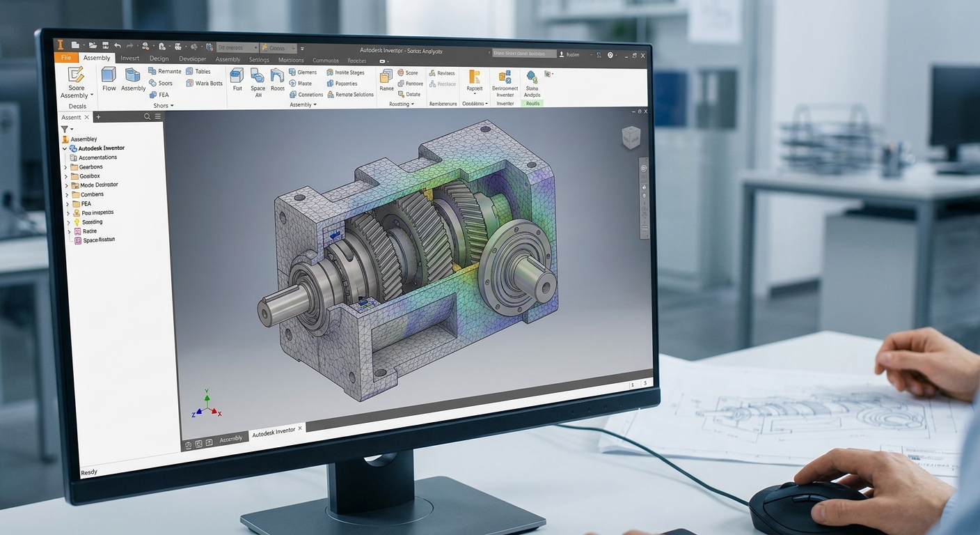Screen dimensions: 980x535
Task: Select the Mode Desirator tree item
Action: point(94,185)
